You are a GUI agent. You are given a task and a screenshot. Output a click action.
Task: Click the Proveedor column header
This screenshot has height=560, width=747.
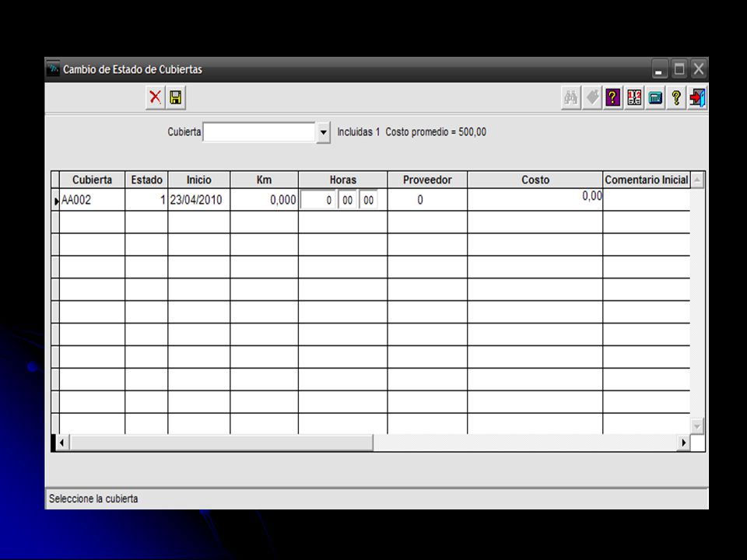427,180
